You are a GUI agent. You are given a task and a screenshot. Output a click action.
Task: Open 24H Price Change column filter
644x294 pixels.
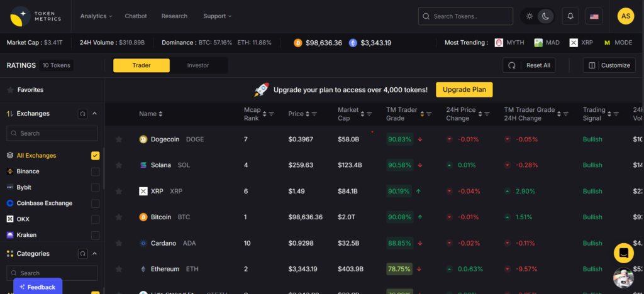click(x=487, y=114)
